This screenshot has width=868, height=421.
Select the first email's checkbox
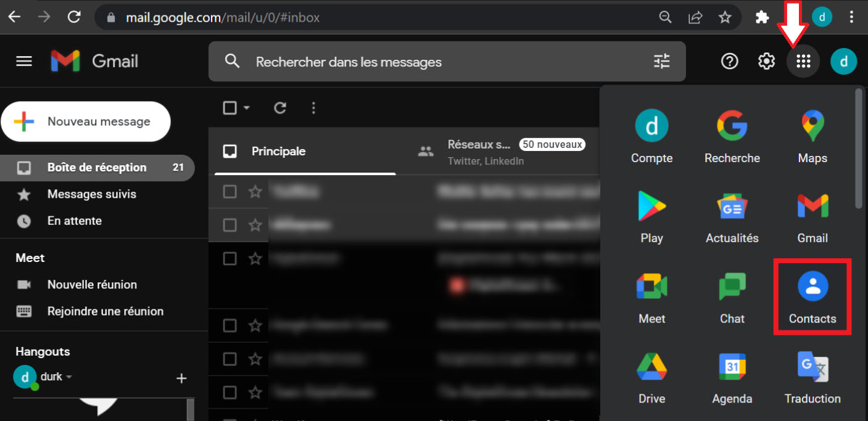point(230,191)
